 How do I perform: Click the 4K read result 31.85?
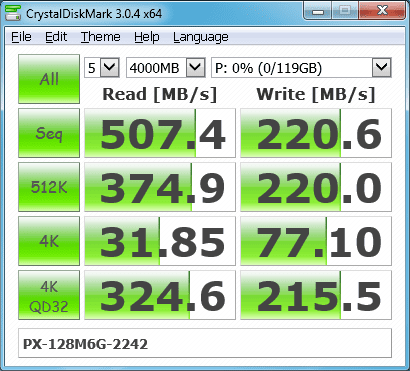point(160,241)
